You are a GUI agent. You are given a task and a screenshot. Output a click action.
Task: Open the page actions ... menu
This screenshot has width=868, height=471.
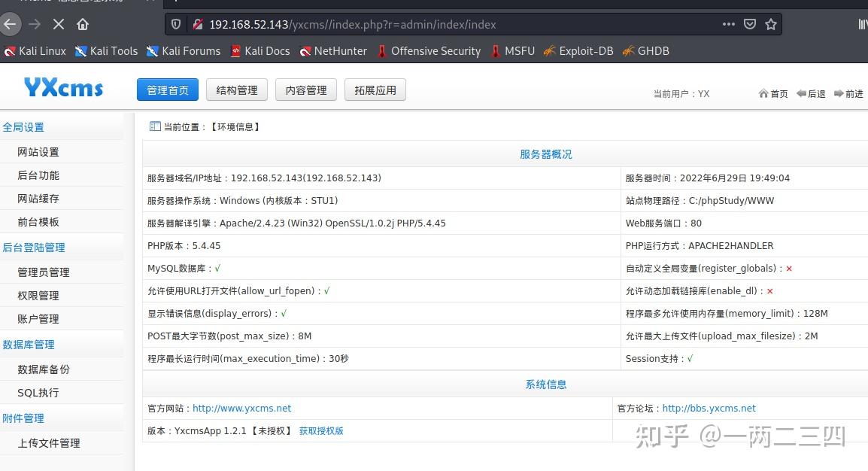[728, 24]
